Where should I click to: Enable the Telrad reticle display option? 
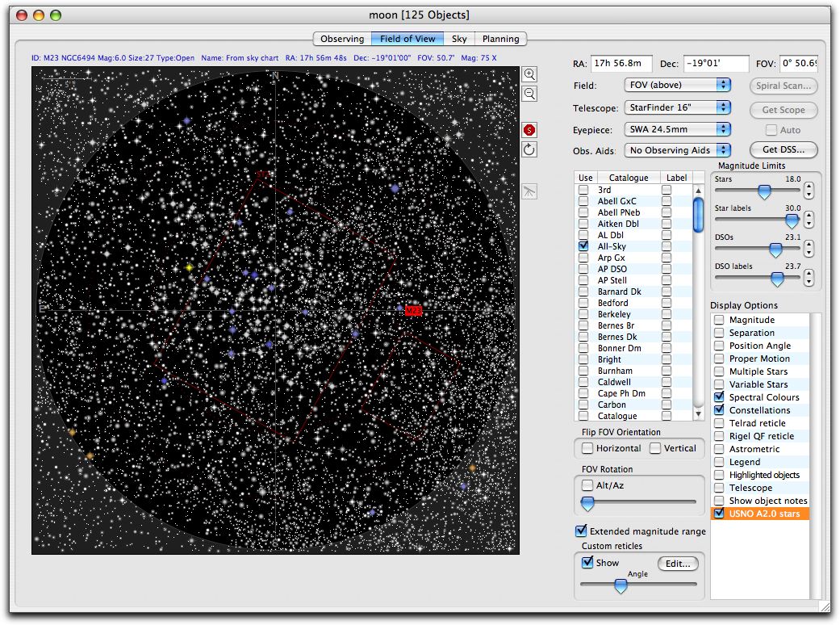719,423
